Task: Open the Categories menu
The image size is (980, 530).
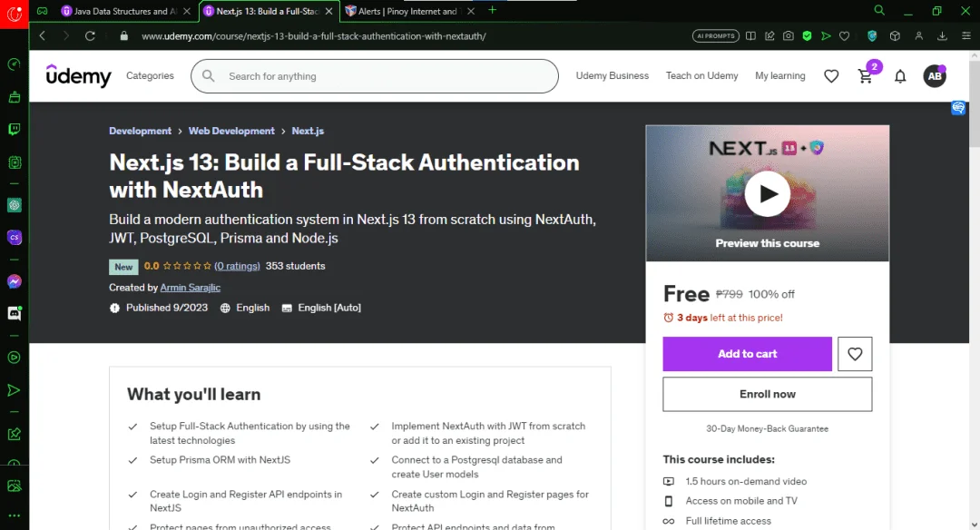Action: click(150, 75)
